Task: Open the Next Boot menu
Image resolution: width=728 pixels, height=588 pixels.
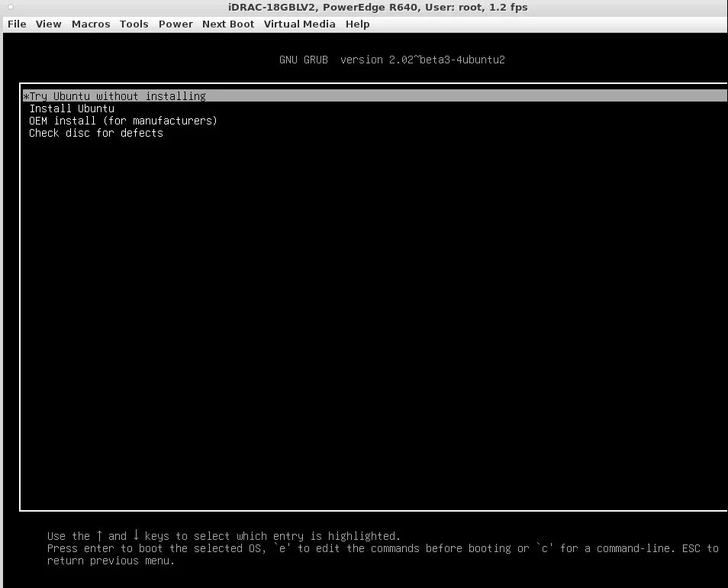Action: tap(228, 24)
